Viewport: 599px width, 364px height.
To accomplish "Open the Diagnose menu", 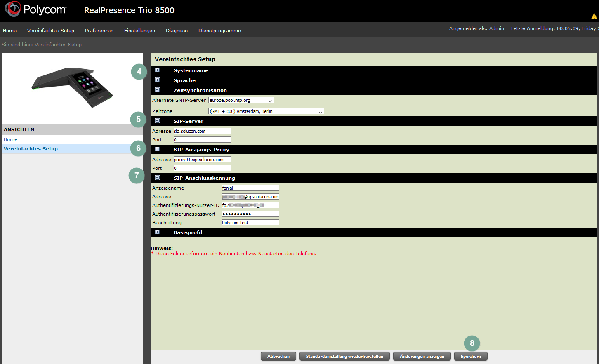I will [177, 31].
